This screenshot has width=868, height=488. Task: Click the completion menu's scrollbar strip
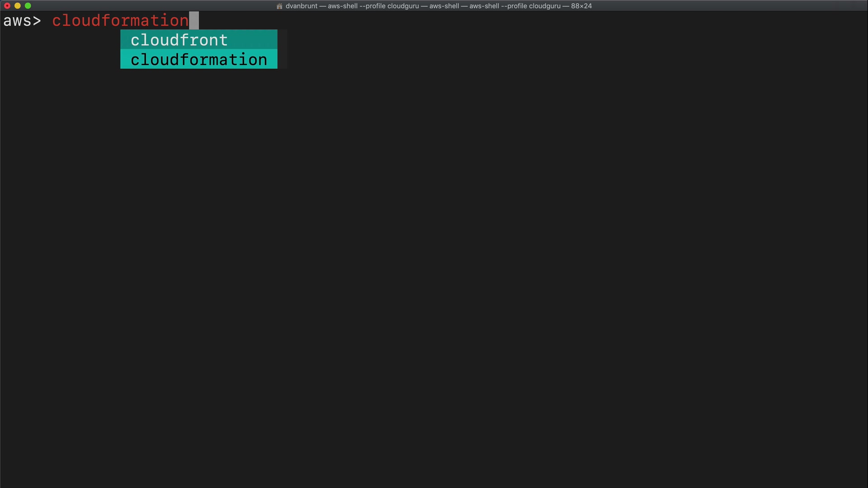point(282,49)
